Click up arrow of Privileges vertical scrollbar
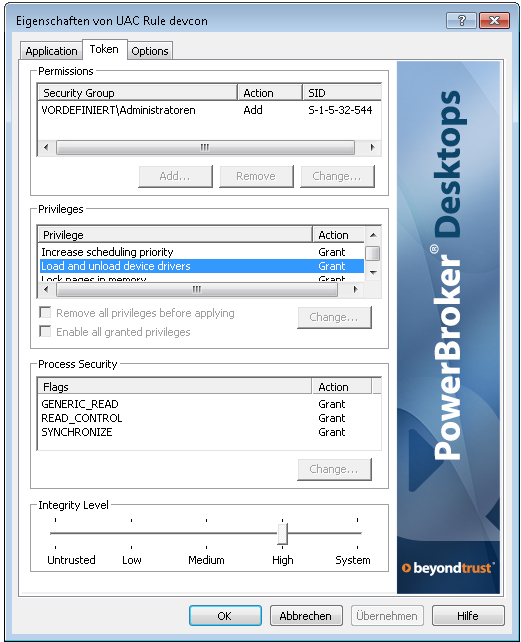This screenshot has height=642, width=521. (373, 235)
